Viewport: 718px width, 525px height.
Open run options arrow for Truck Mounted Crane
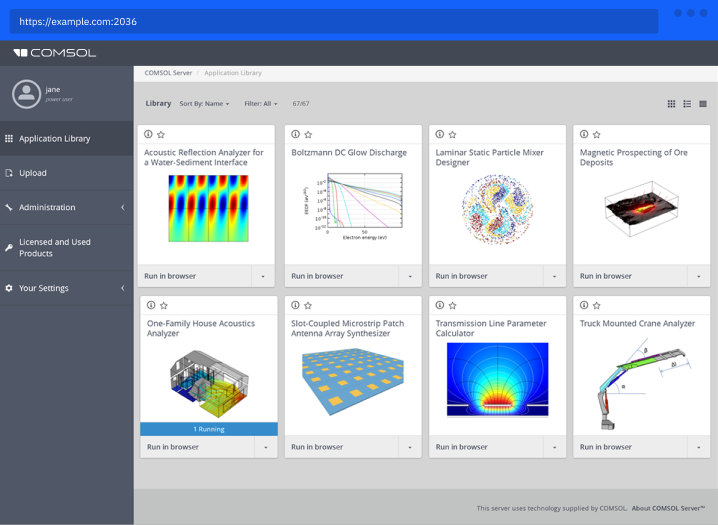pyautogui.click(x=698, y=447)
